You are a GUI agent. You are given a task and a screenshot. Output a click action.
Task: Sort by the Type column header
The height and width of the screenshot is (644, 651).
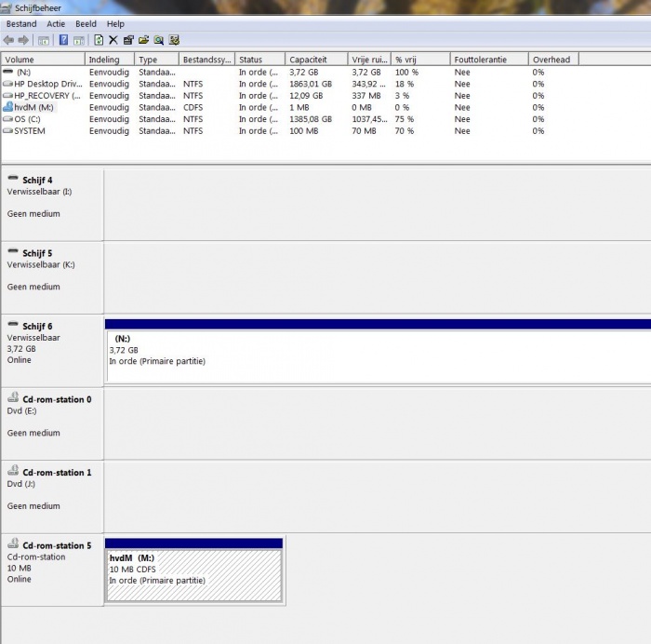pyautogui.click(x=157, y=60)
